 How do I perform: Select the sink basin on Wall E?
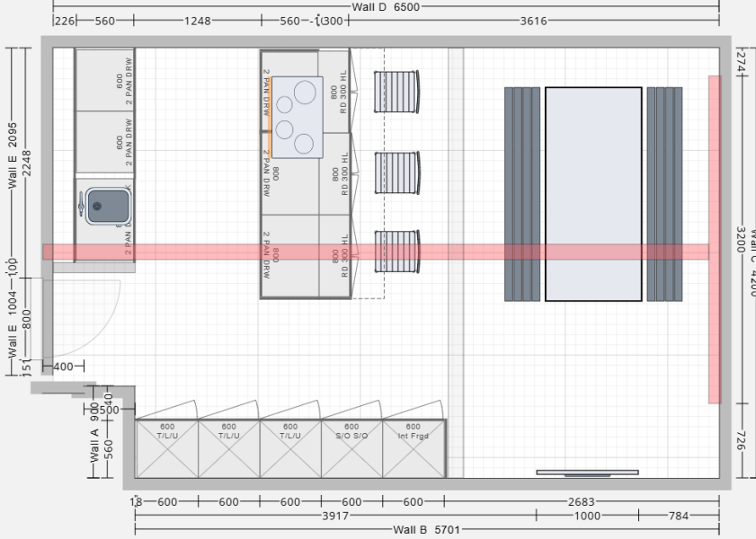point(108,206)
